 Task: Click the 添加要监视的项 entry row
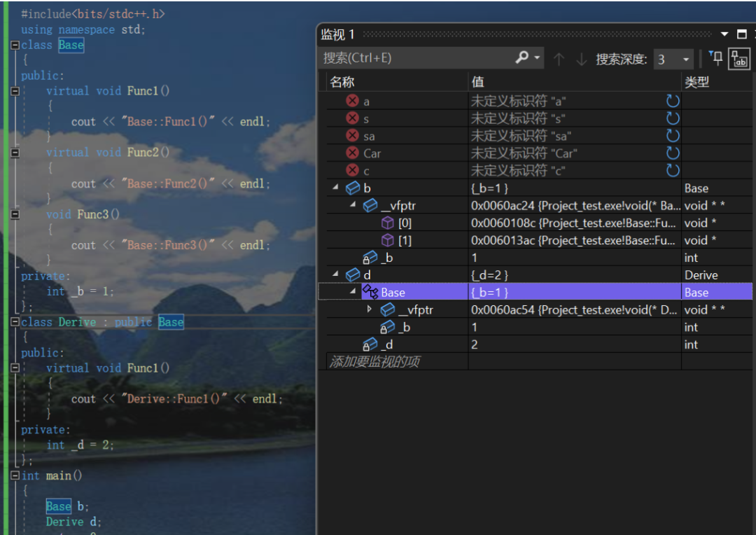pyautogui.click(x=398, y=362)
